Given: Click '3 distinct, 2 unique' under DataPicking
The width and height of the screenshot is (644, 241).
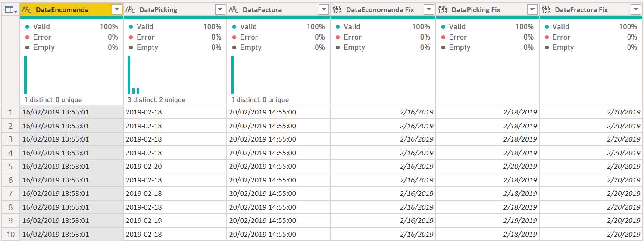Looking at the screenshot, I should pyautogui.click(x=156, y=100).
